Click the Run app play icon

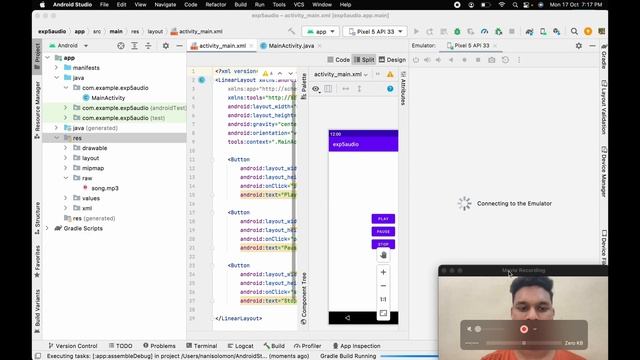point(416,31)
